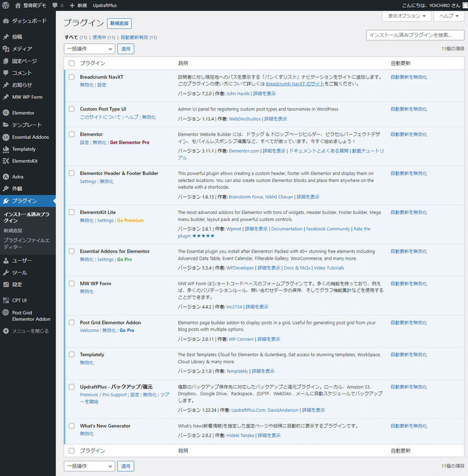Click the Templately sidebar icon
This screenshot has width=468, height=476.
tap(6, 149)
